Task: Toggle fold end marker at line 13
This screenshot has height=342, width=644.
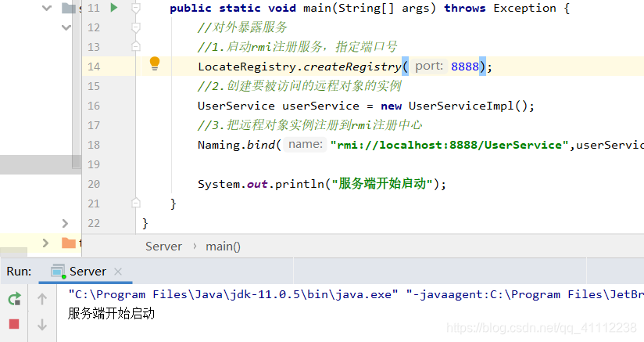Action: tap(135, 46)
